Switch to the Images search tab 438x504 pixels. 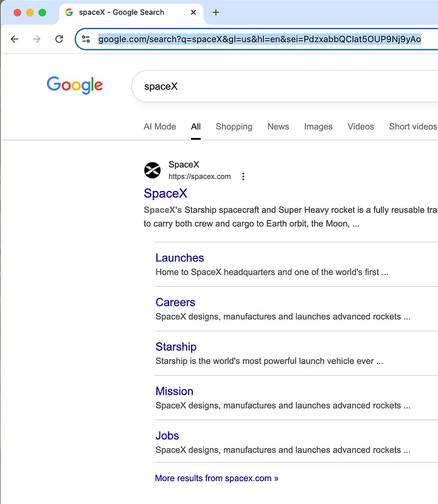click(318, 126)
